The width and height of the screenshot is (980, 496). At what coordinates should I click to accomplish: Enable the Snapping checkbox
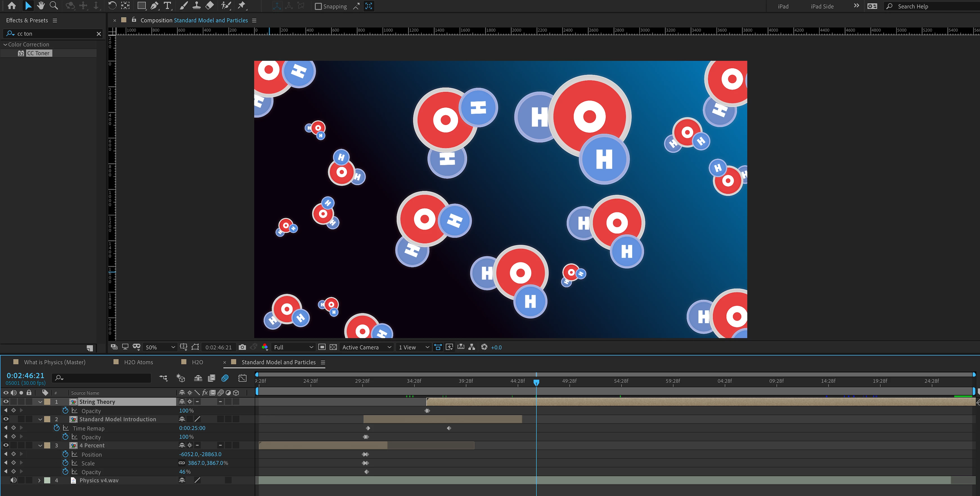[x=318, y=6]
